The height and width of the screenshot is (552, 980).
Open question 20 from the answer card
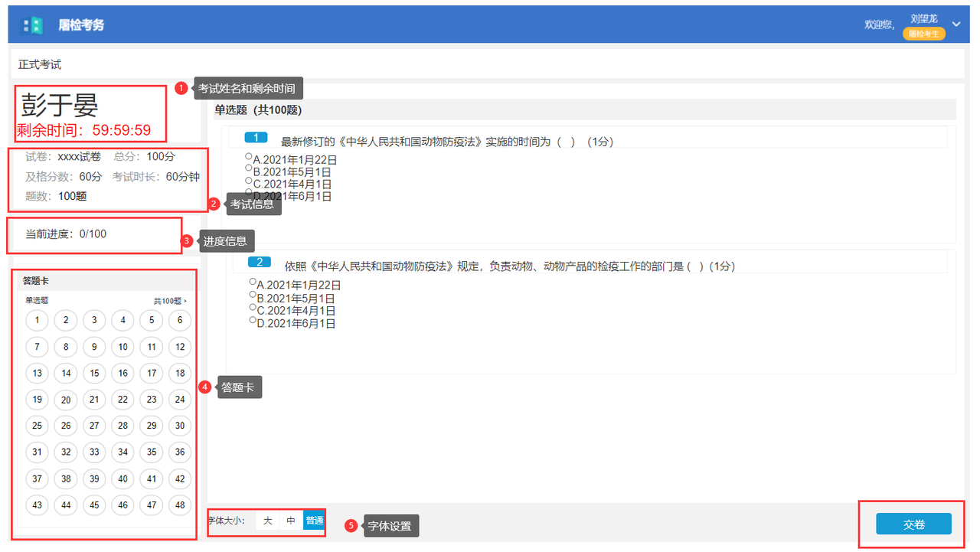click(x=66, y=400)
